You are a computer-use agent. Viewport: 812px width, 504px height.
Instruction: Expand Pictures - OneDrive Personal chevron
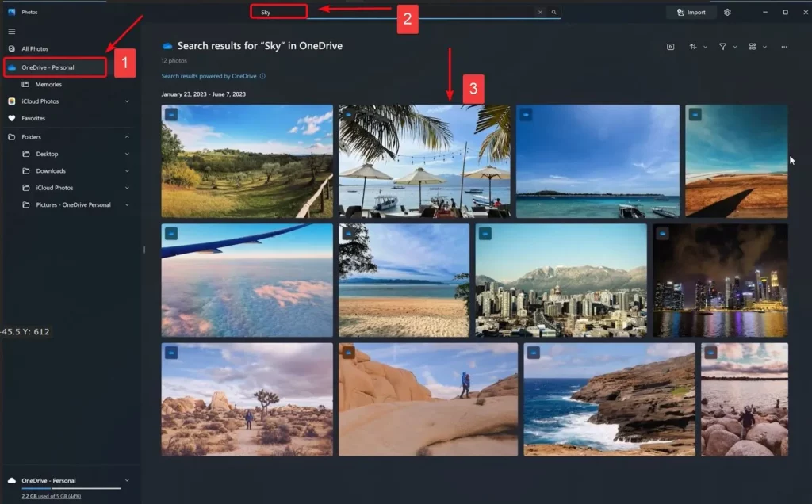click(x=127, y=205)
